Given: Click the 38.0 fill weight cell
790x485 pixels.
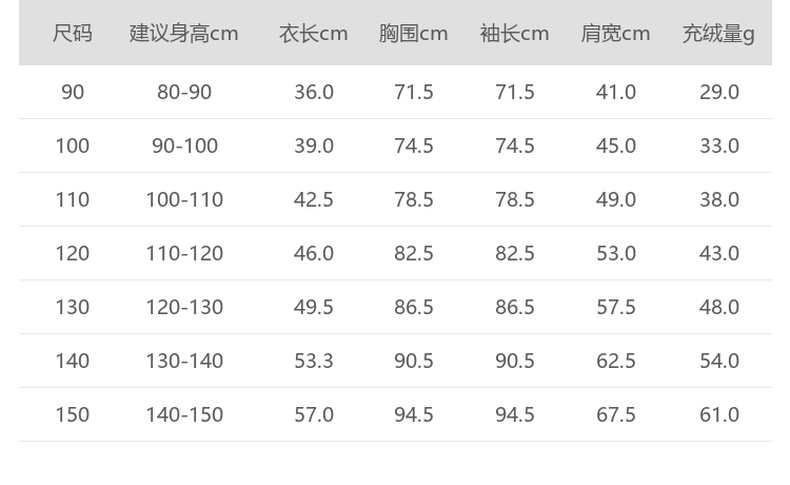Looking at the screenshot, I should click(x=718, y=200).
